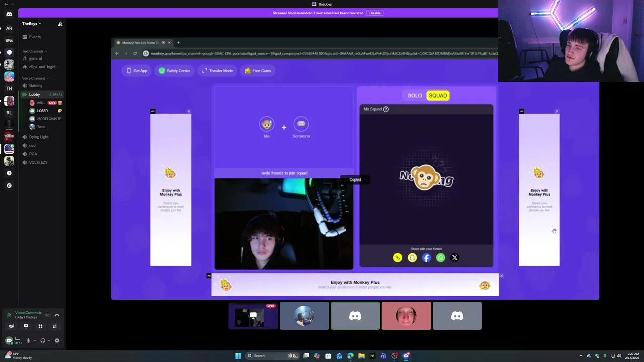Viewport: 644px width, 362px height.
Task: Click the Discord user avatar
Action: (9, 341)
